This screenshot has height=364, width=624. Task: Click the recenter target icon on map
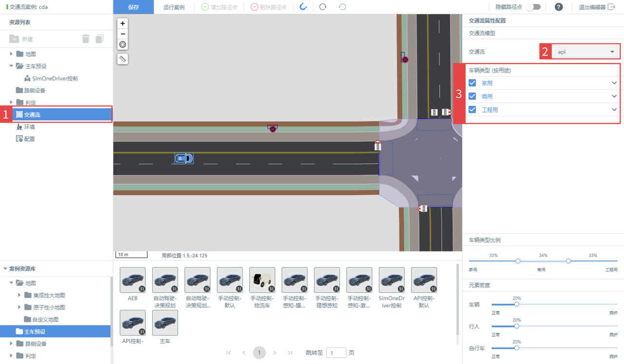[x=122, y=45]
